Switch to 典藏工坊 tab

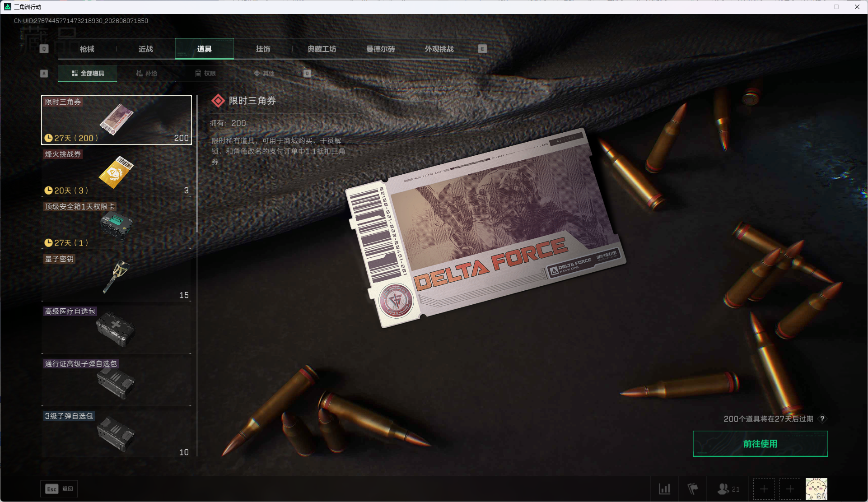click(x=322, y=49)
